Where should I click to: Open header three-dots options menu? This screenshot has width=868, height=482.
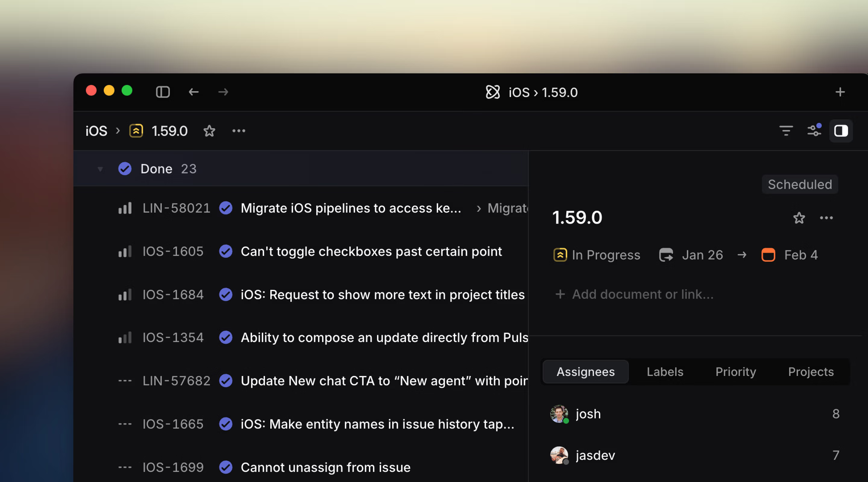tap(239, 131)
